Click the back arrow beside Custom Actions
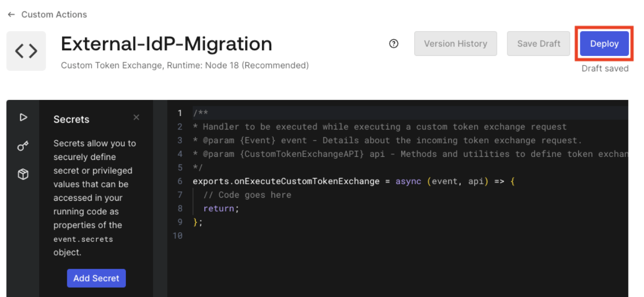Viewport: 644px width, 297px height. pyautogui.click(x=11, y=14)
